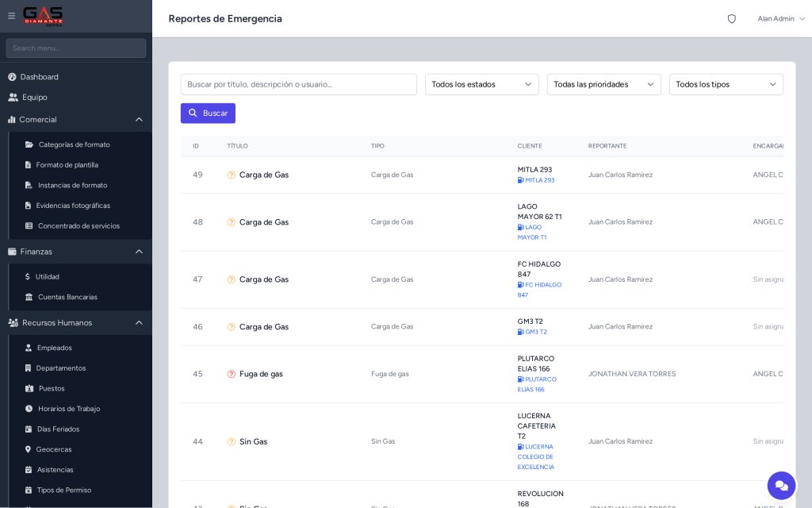Viewport: 812px width, 508px height.
Task: Click the red question icon on report 45
Action: tap(232, 374)
